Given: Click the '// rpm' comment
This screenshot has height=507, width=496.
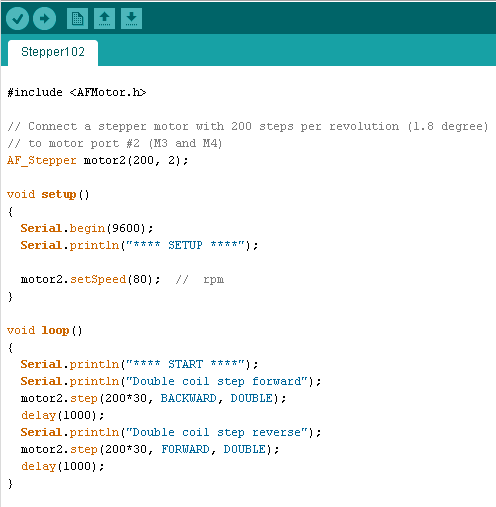Looking at the screenshot, I should (200, 279).
